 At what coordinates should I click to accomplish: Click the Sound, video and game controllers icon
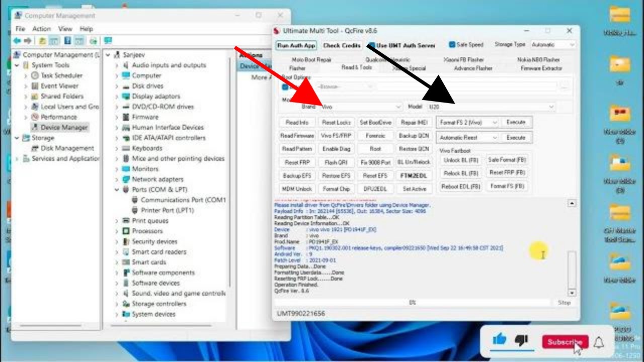(x=126, y=293)
